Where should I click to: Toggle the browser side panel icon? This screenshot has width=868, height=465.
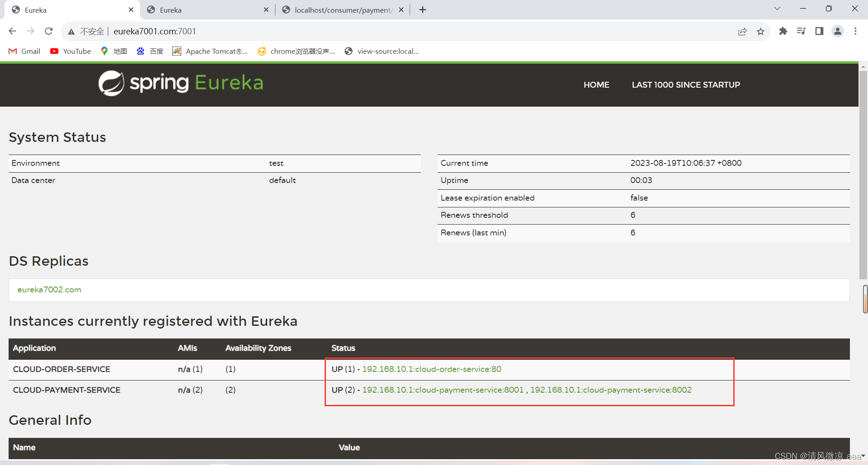tap(819, 31)
